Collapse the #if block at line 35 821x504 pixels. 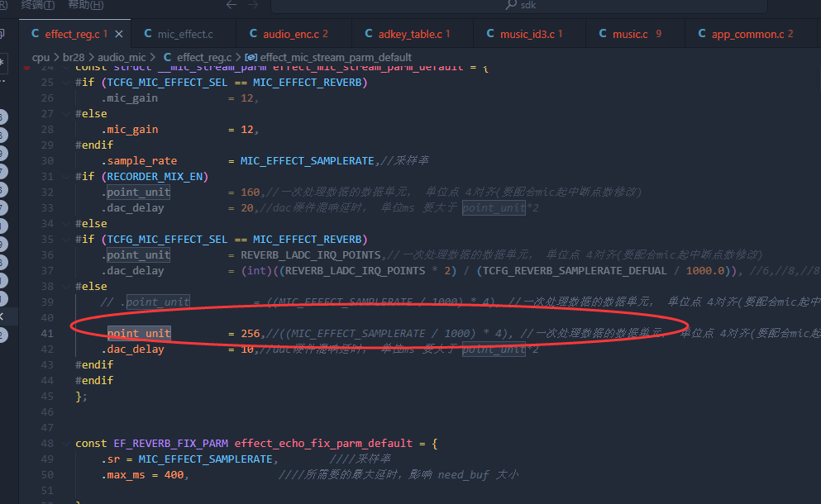66,239
